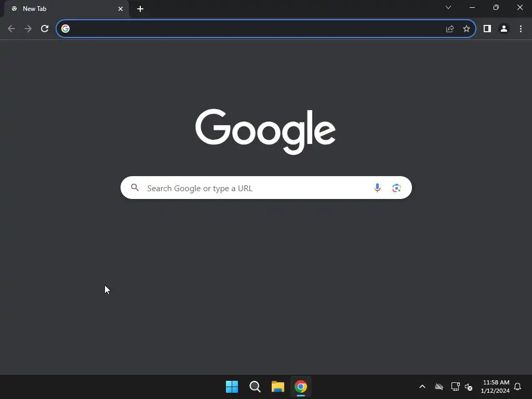
Task: Search by image with Google Lens
Action: [396, 188]
